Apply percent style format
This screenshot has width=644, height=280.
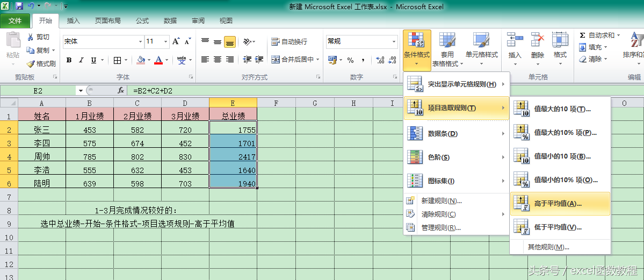[x=350, y=60]
